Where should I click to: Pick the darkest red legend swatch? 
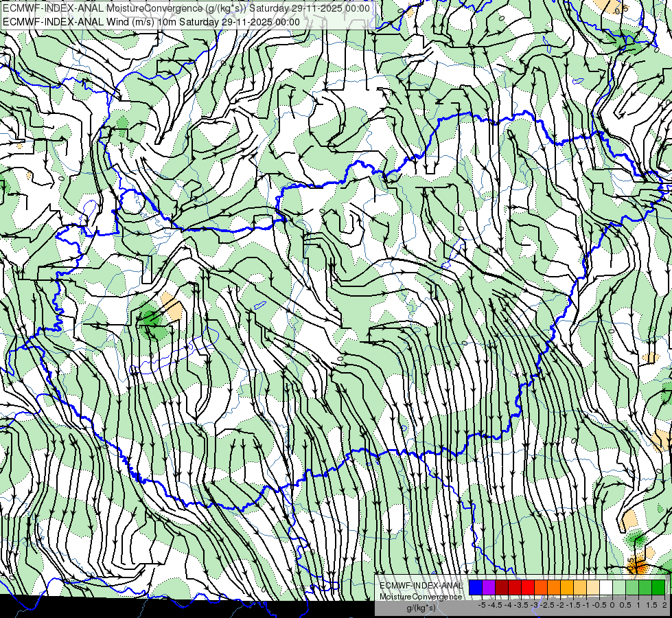click(x=502, y=587)
